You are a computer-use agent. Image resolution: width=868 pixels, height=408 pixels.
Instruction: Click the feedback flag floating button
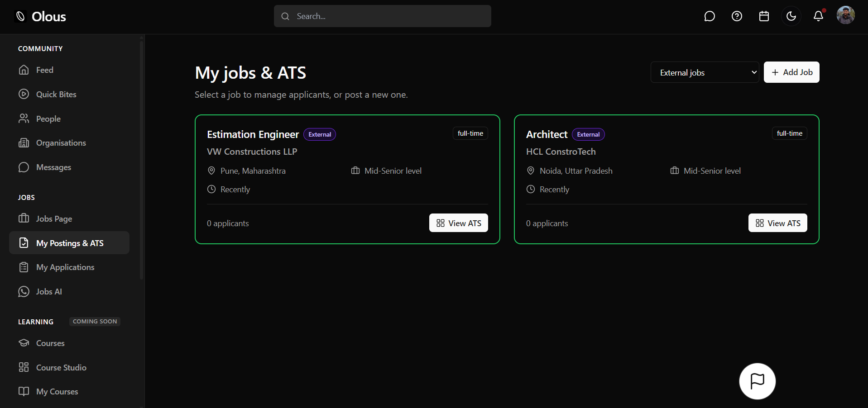[757, 381]
